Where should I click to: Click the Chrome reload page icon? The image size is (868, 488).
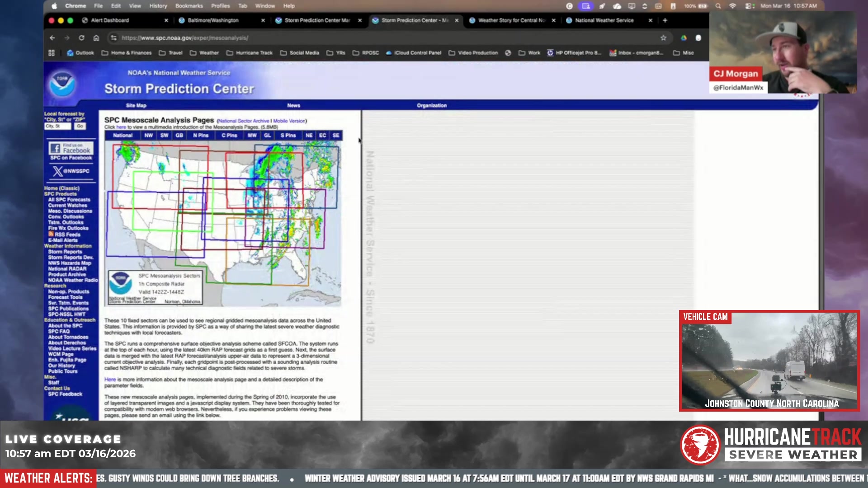coord(81,38)
